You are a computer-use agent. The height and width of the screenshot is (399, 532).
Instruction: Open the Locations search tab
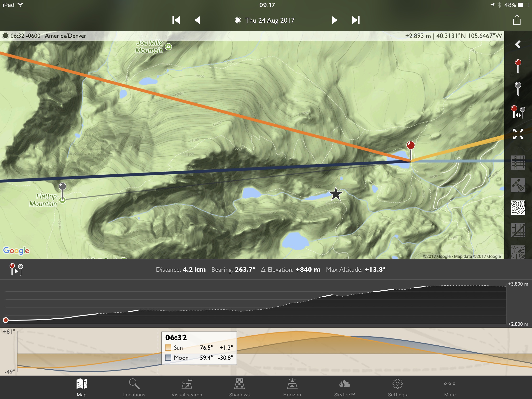tap(134, 388)
